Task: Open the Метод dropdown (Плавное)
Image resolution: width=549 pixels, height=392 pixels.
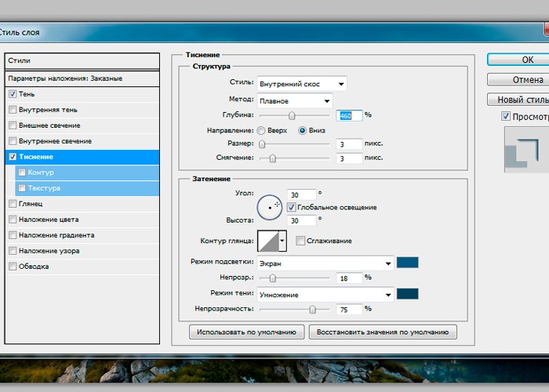Action: 295,101
